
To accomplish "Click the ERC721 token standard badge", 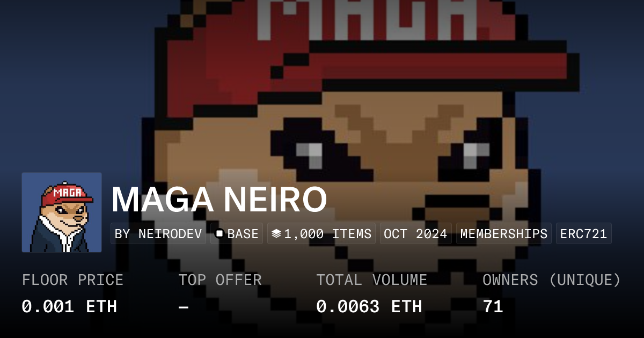I will pyautogui.click(x=583, y=234).
